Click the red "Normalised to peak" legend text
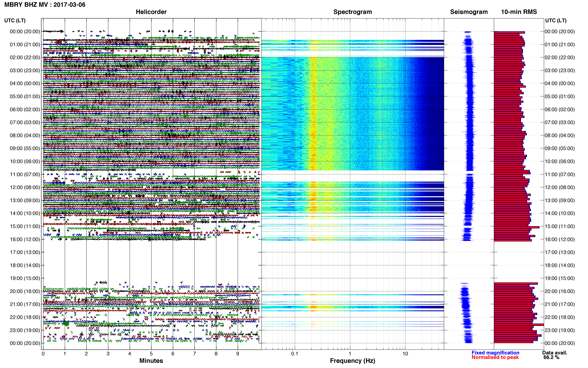Screen dimensions: 588x368 point(495,357)
